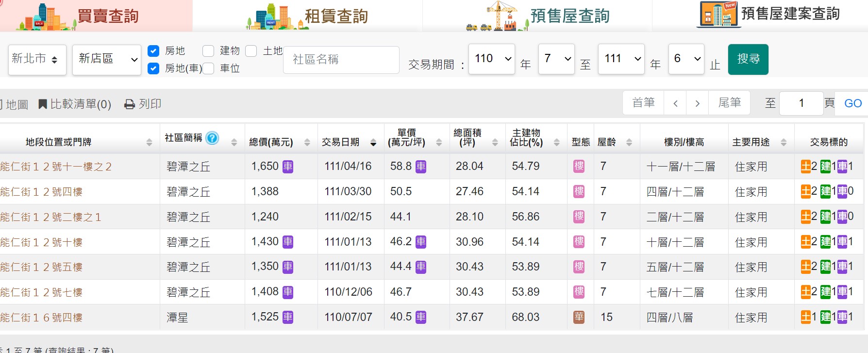Open the end month 6 dropdown

coord(686,59)
